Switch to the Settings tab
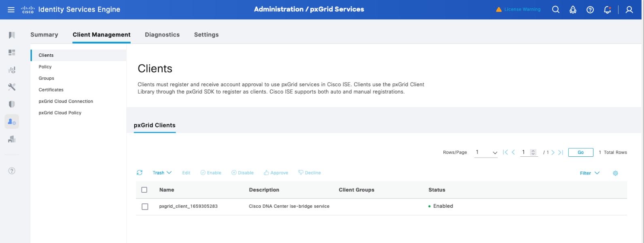Viewport: 644px width, 243px height. point(206,35)
